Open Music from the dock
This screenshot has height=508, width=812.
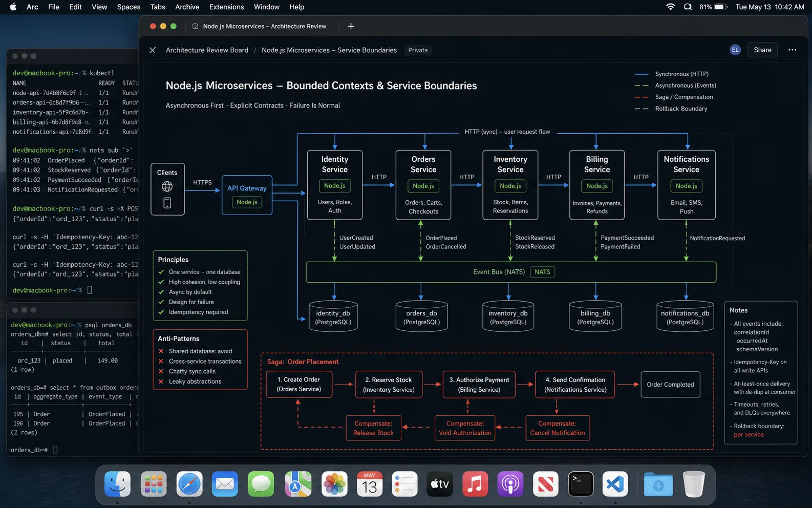[475, 484]
